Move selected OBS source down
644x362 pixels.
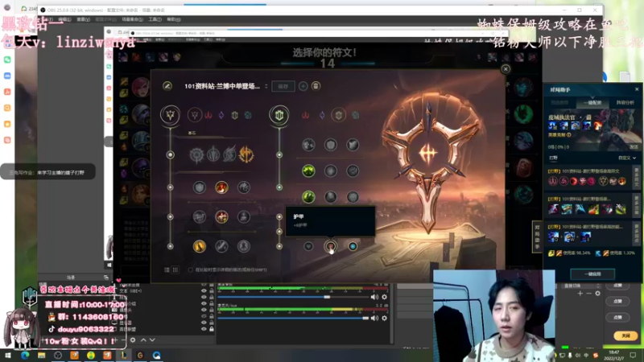(152, 339)
